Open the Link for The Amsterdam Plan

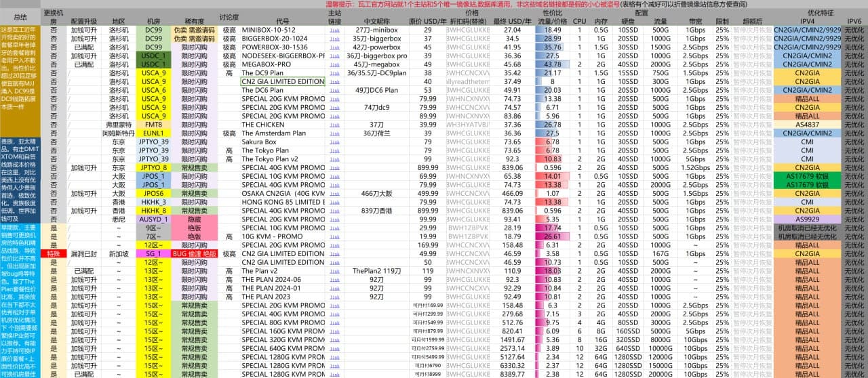[x=334, y=133]
